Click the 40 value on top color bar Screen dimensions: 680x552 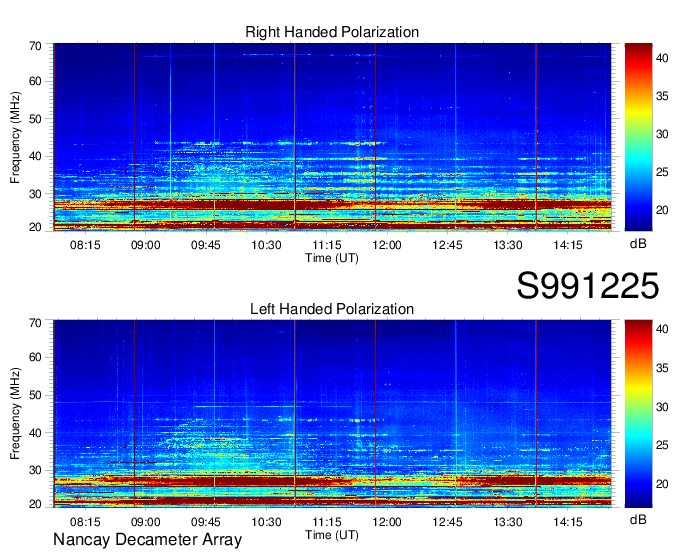tap(662, 58)
